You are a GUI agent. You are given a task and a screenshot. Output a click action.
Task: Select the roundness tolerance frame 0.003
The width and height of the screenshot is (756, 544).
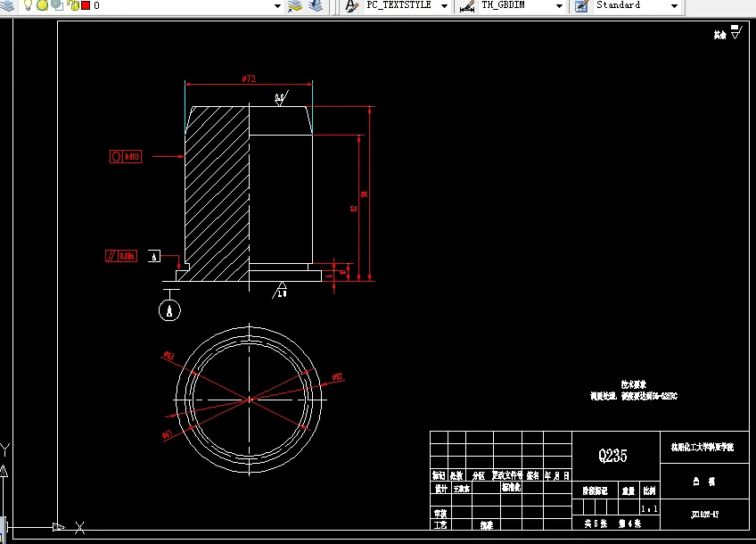(126, 156)
